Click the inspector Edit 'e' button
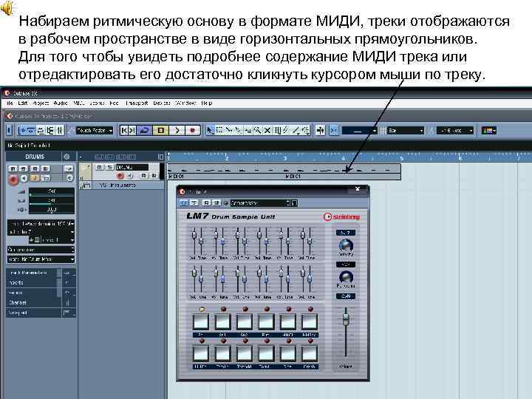Viewport: 532px width, 399px height. [69, 178]
